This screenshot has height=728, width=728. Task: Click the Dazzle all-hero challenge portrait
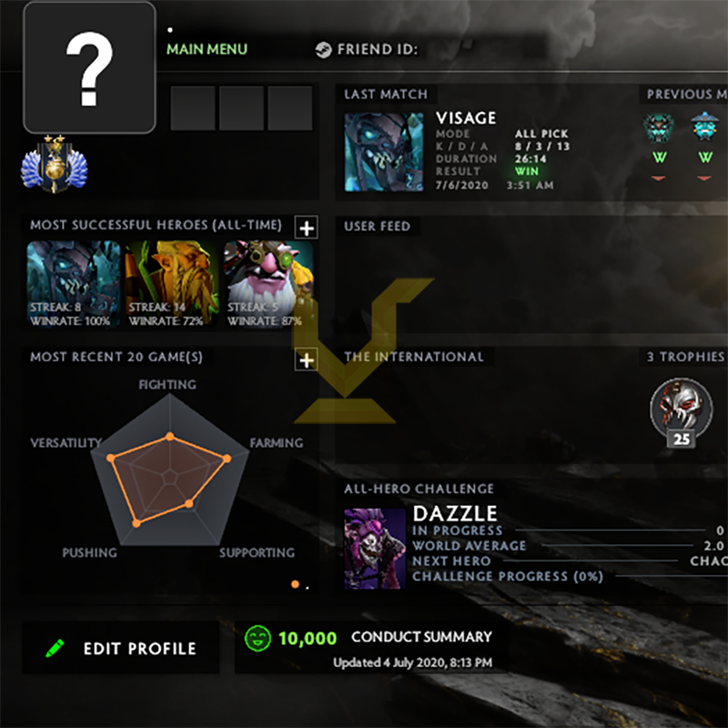pyautogui.click(x=375, y=549)
